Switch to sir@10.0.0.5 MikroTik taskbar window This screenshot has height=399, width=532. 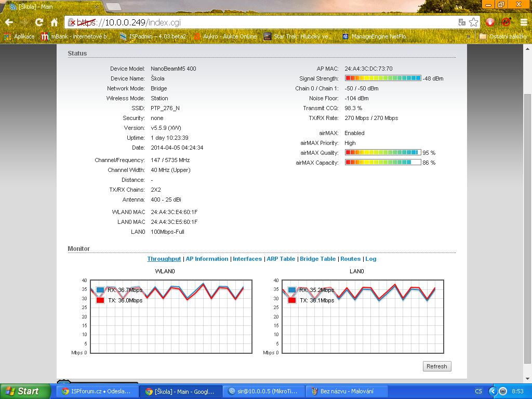point(263,392)
